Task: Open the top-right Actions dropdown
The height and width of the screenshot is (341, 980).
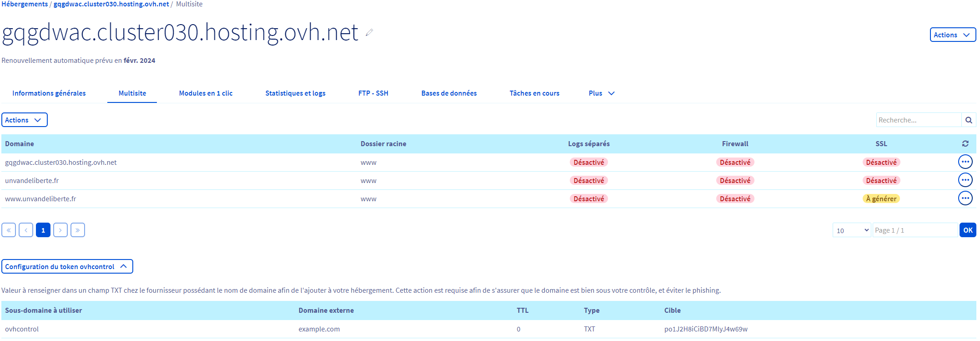Action: [952, 35]
